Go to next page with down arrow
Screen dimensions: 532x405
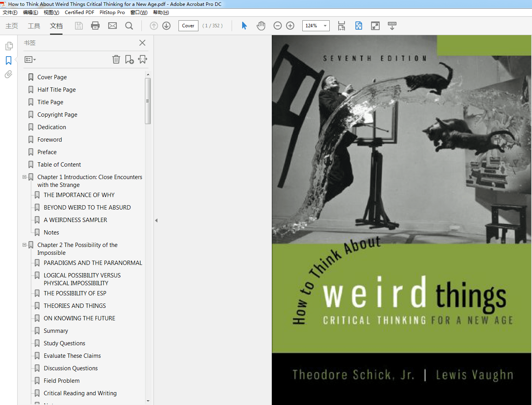tap(166, 26)
